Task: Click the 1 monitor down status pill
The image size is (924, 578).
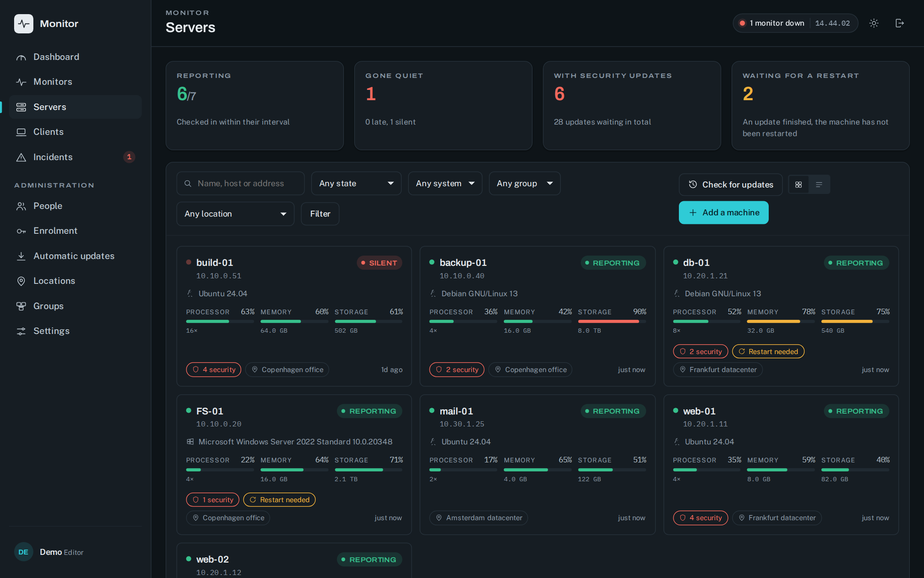Action: tap(795, 23)
